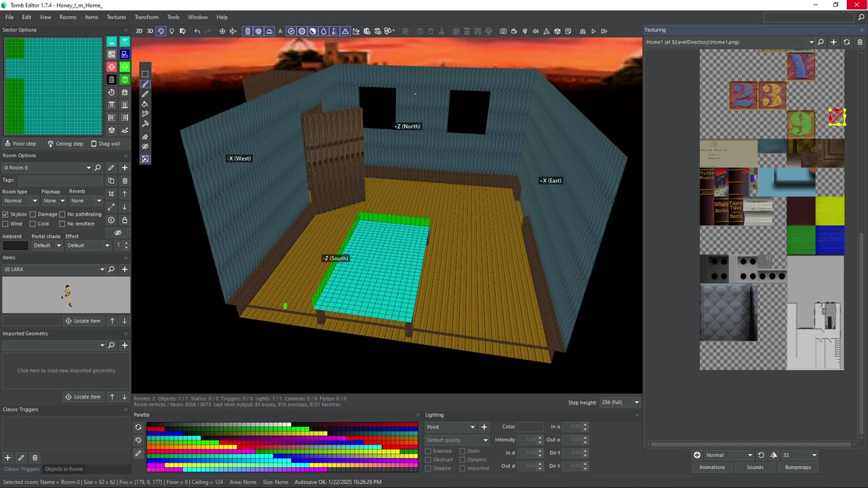Toggle the Obstruct light checkbox
The width and height of the screenshot is (868, 488).
coord(428,460)
